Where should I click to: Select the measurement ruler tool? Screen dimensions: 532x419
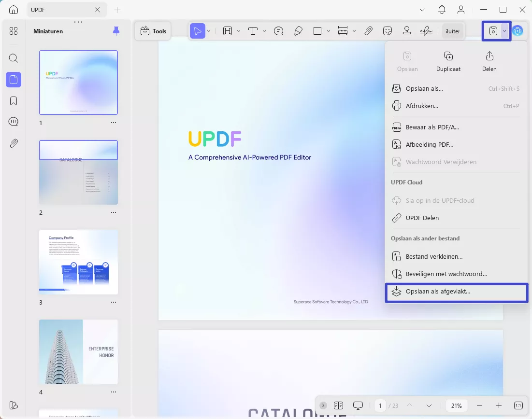click(343, 31)
